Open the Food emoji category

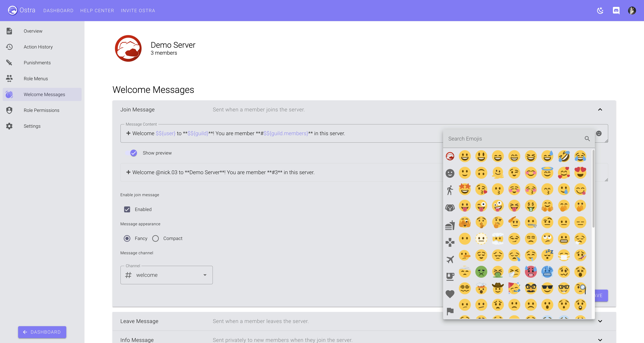pos(450,225)
